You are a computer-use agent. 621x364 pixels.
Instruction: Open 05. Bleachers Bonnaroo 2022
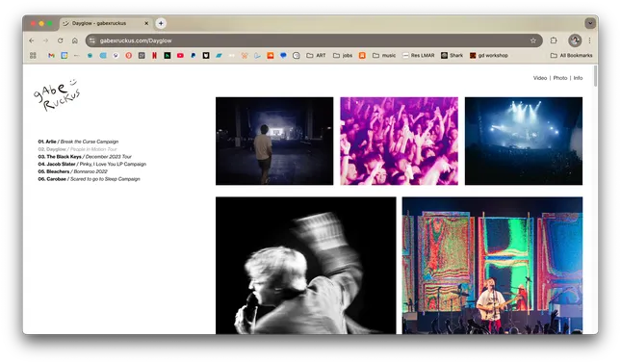(x=72, y=171)
